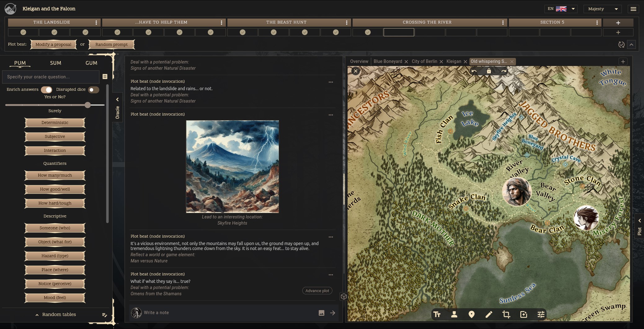Screen dimensions: 644x329
Task: Click the Random prompt button
Action: 111,44
